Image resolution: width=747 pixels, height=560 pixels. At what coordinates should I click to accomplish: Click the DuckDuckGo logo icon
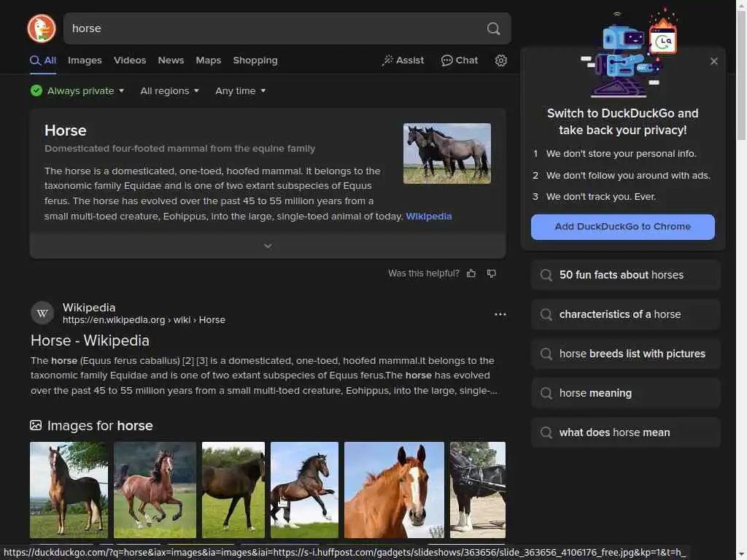pyautogui.click(x=42, y=28)
